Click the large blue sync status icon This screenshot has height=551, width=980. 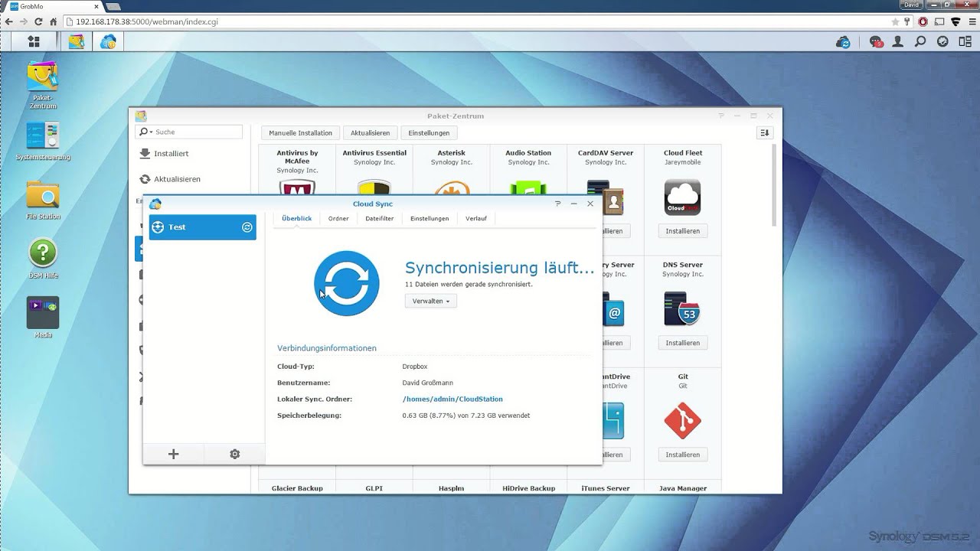pyautogui.click(x=346, y=283)
